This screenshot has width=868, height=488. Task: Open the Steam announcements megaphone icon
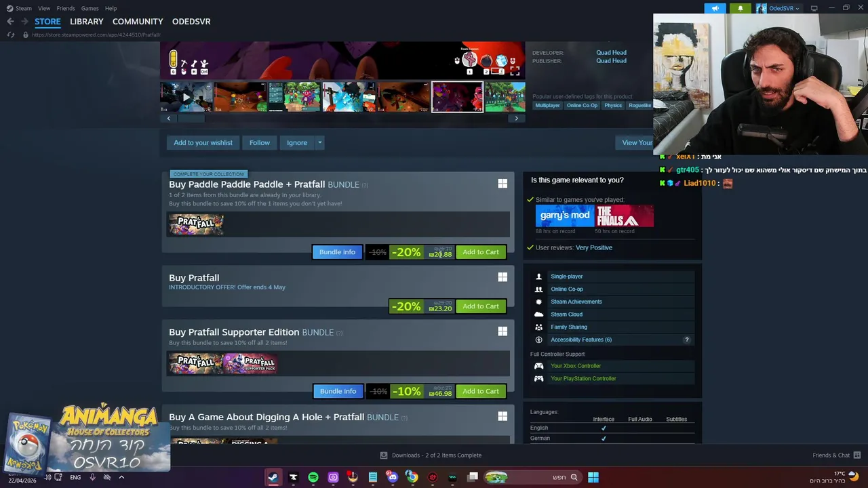pyautogui.click(x=715, y=8)
